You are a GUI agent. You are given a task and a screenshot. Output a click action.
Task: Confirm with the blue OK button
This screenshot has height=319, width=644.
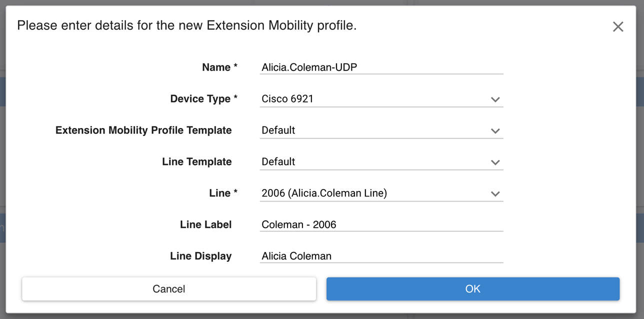coord(472,289)
